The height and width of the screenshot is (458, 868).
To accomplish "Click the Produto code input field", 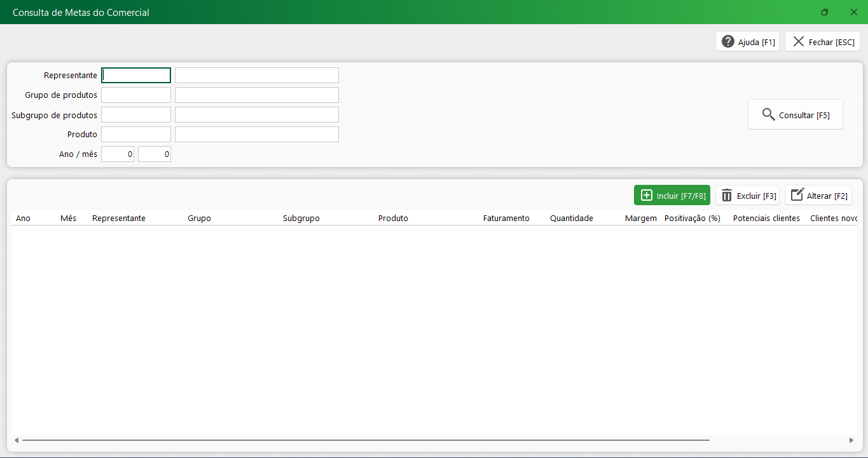I will (x=136, y=135).
